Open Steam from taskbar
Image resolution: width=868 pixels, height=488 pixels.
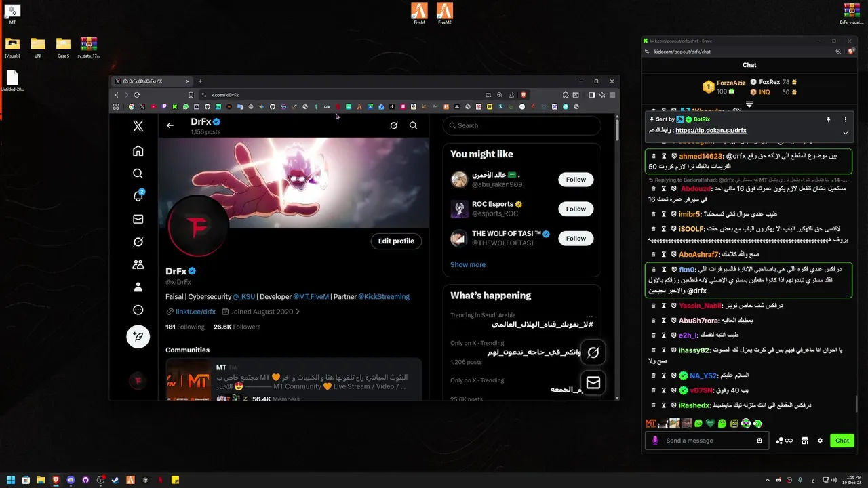(115, 480)
